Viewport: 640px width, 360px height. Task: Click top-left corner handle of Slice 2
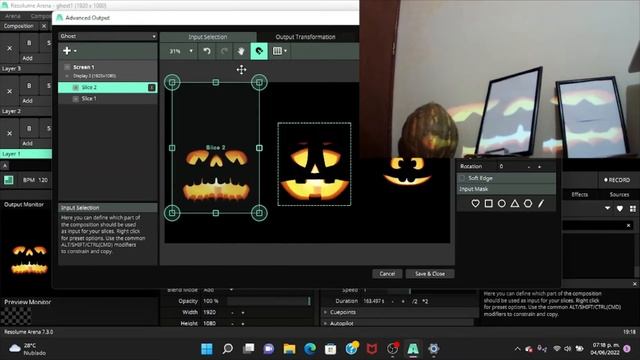(172, 82)
